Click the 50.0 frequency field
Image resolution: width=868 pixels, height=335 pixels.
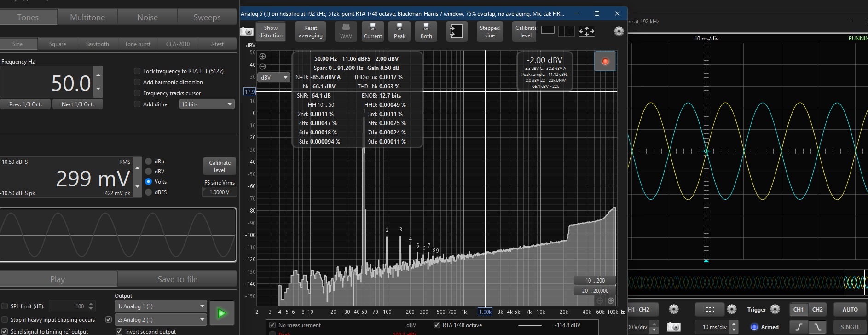pos(46,83)
